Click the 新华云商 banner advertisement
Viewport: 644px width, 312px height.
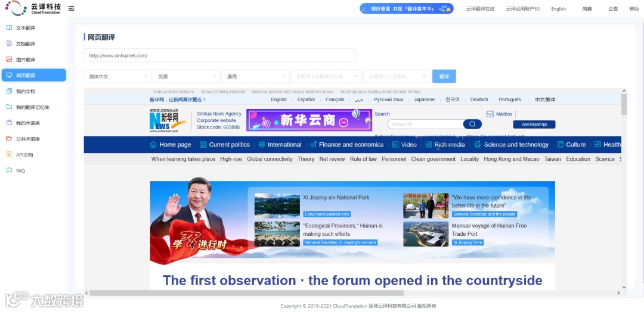click(x=309, y=120)
